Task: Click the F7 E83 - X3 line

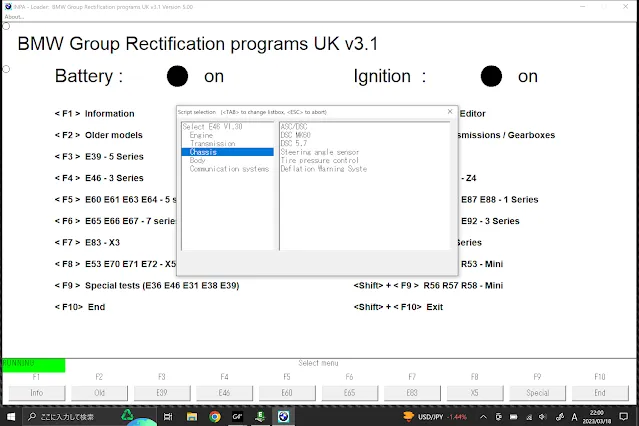Action: (x=87, y=243)
